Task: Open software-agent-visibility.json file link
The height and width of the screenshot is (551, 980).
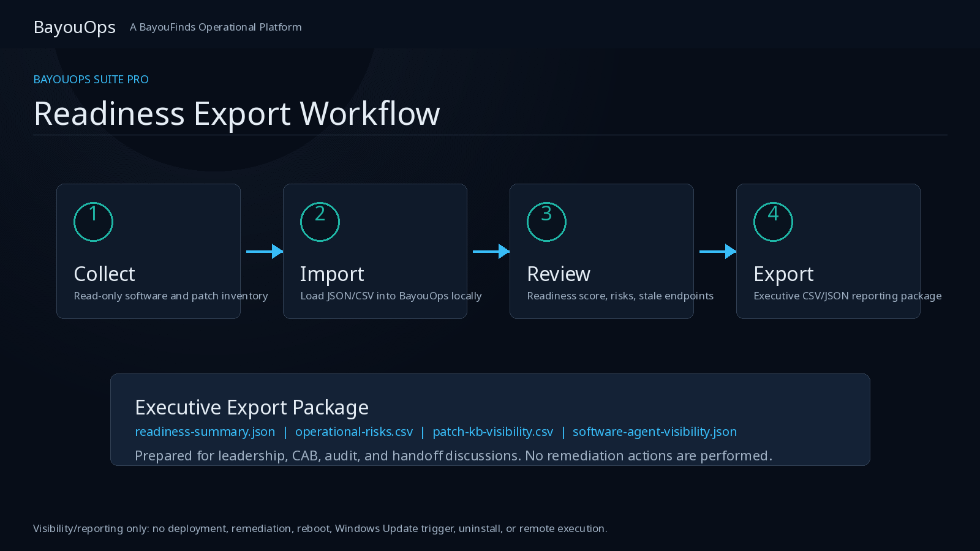Action: (x=655, y=432)
